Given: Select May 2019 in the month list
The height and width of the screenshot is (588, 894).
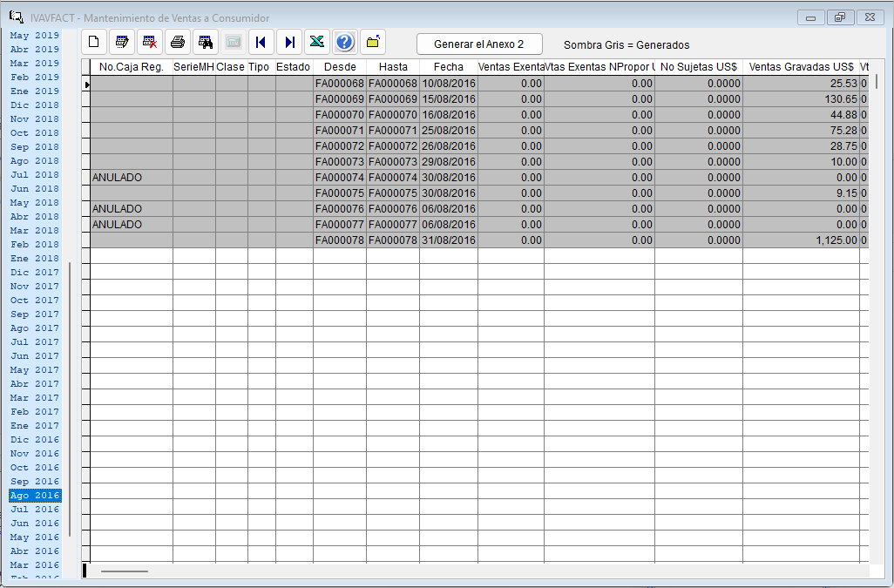Looking at the screenshot, I should coord(35,36).
